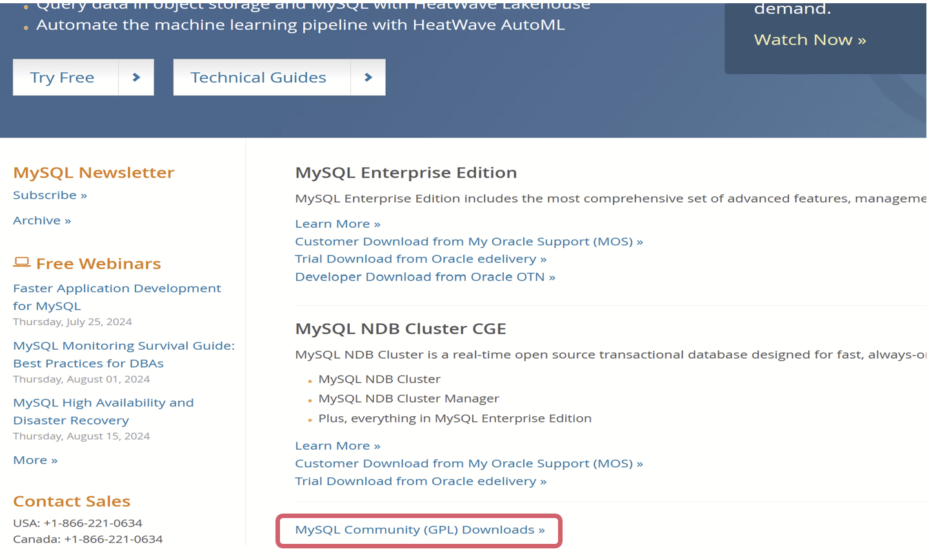Click the HeatWave AutoML bullet text
This screenshot has height=560, width=929.
[301, 25]
